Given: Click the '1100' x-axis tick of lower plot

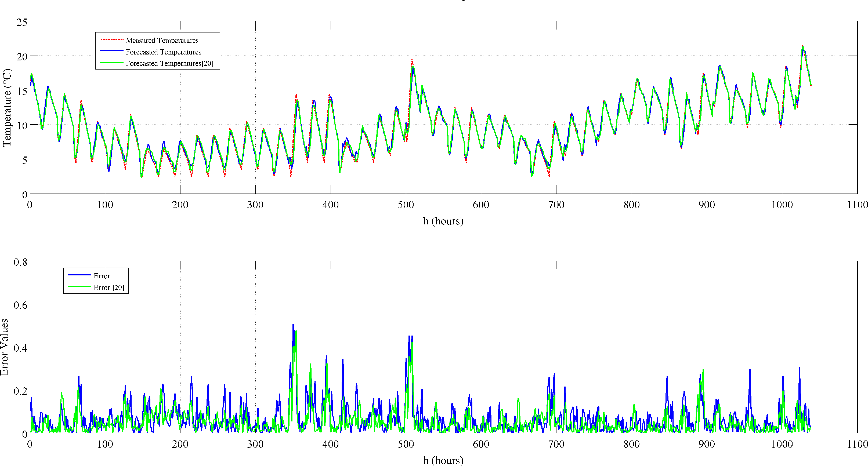Looking at the screenshot, I should (x=857, y=444).
